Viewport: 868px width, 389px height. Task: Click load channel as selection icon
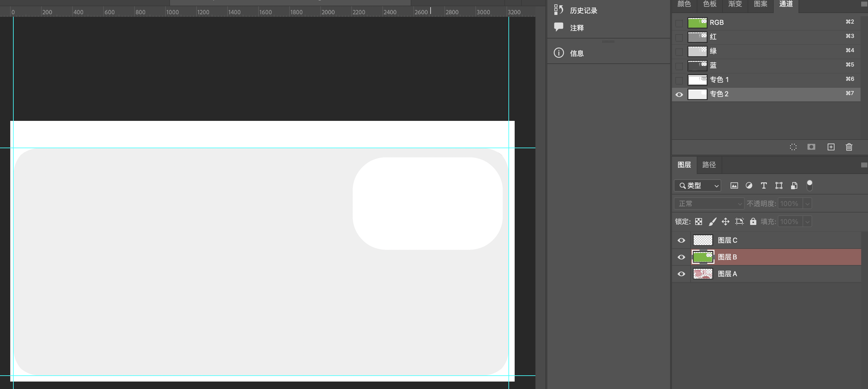[x=793, y=147]
